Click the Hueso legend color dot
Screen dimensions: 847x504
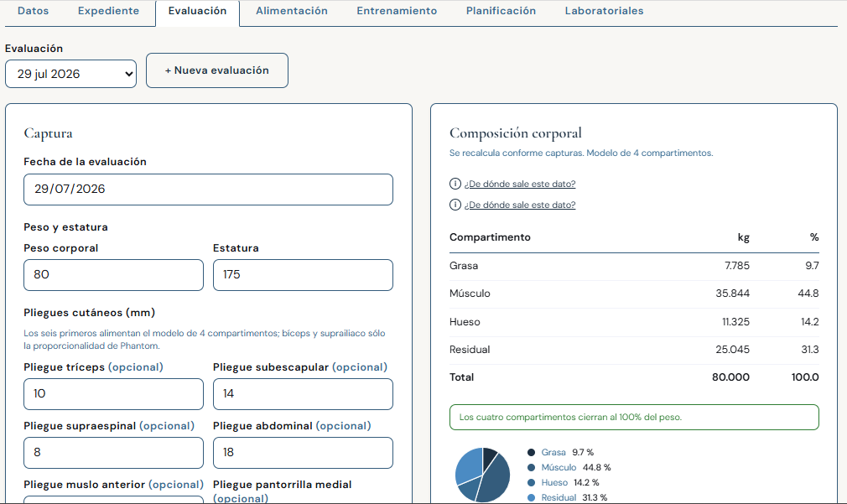(532, 483)
